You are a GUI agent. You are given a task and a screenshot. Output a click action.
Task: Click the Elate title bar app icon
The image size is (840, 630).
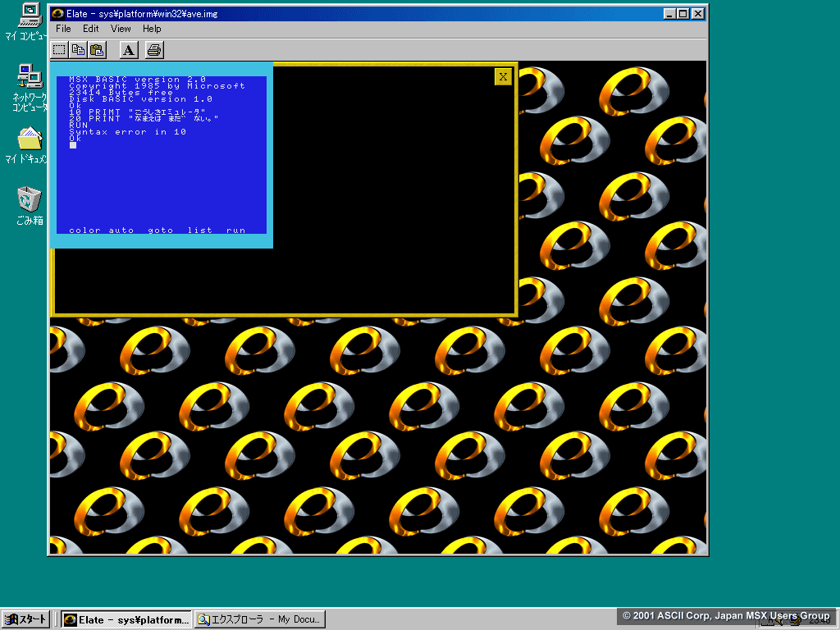tap(58, 14)
